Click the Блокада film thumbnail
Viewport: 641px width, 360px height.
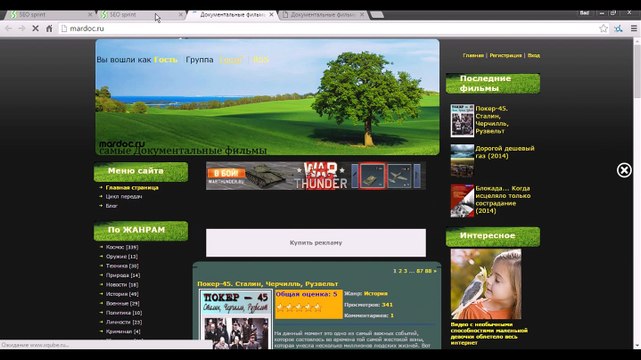(462, 201)
